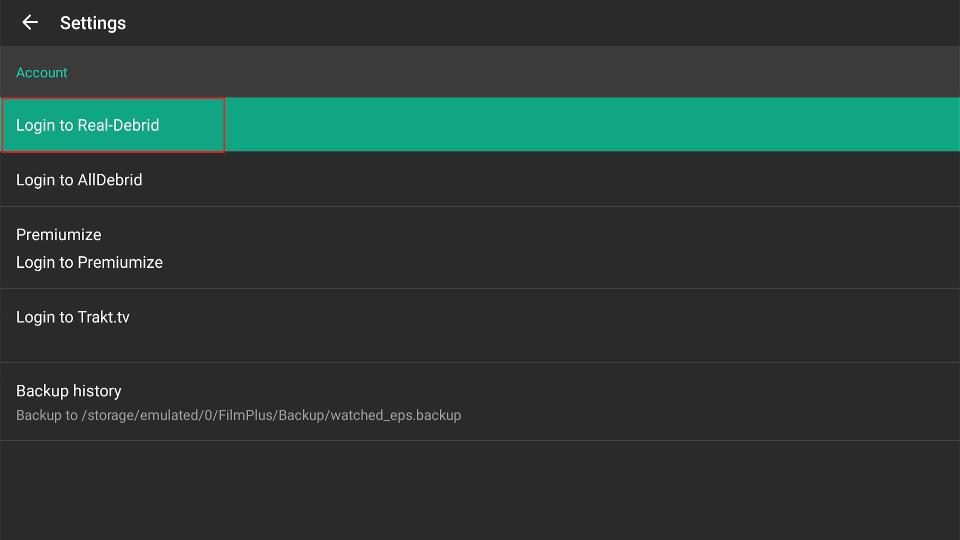The height and width of the screenshot is (540, 960).
Task: Click the FilmPlus backup location description
Action: (238, 415)
